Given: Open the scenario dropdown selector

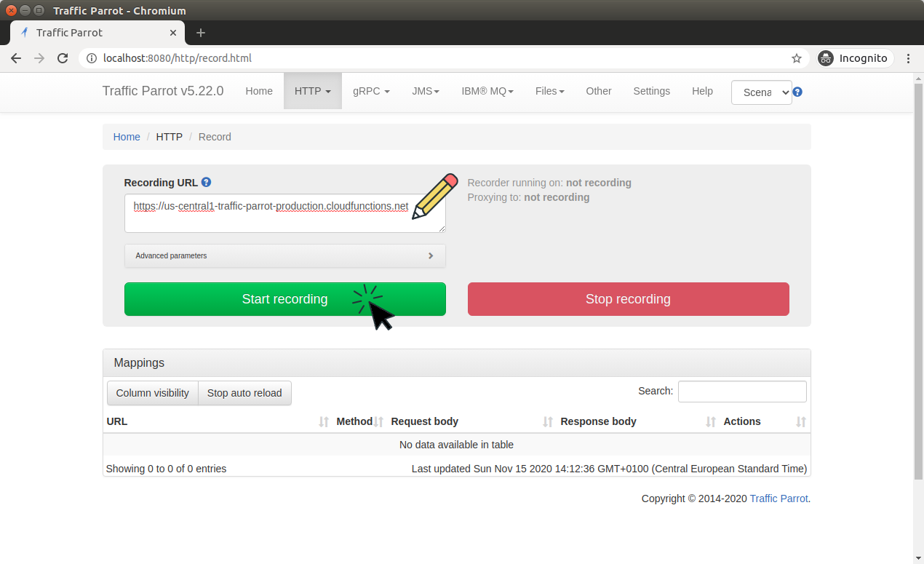Looking at the screenshot, I should (761, 92).
